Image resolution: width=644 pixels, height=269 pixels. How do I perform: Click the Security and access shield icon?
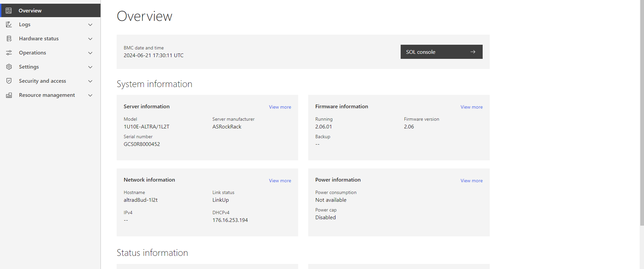(x=9, y=81)
